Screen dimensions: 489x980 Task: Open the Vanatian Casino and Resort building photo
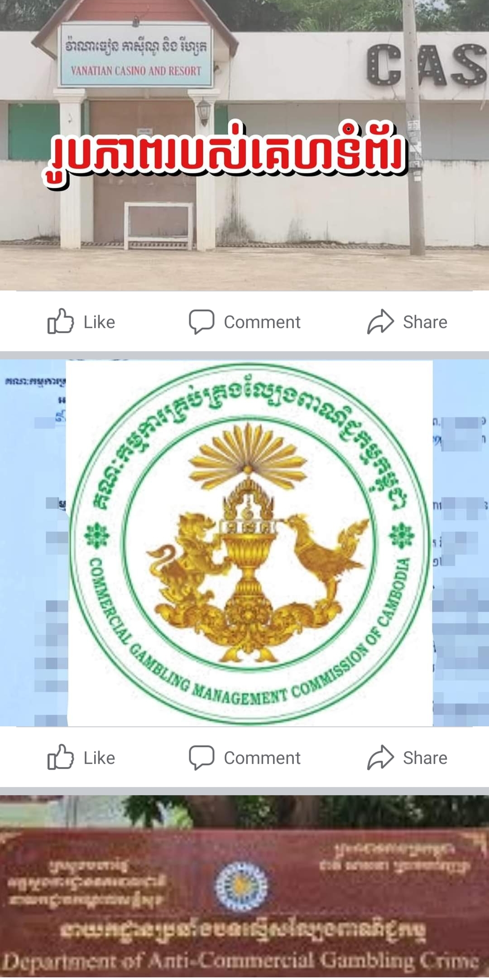(x=244, y=145)
